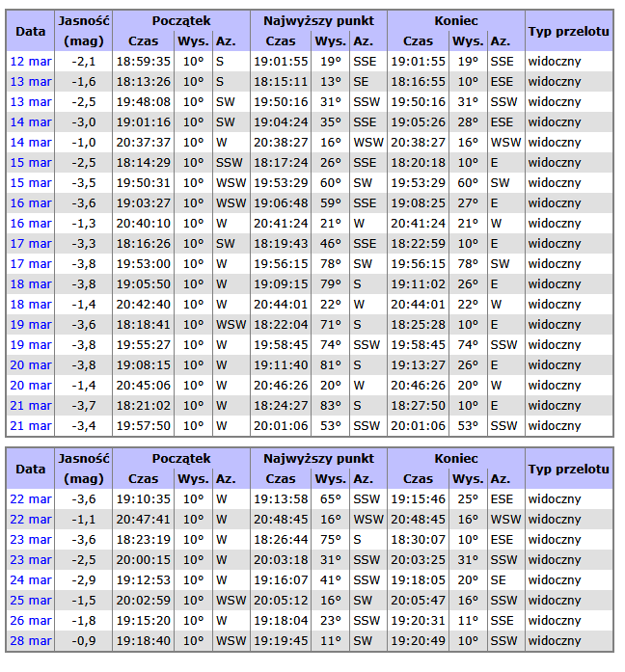Viewport: 625px width, 672px height.
Task: Click 21 mar link for 18:21:02 pass
Action: 31,405
